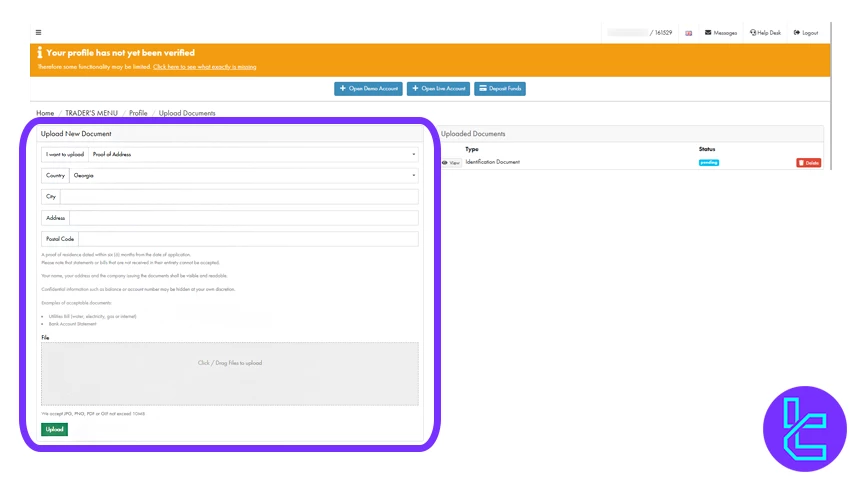860x484 pixels.
Task: Open Messages from top bar
Action: tap(721, 33)
